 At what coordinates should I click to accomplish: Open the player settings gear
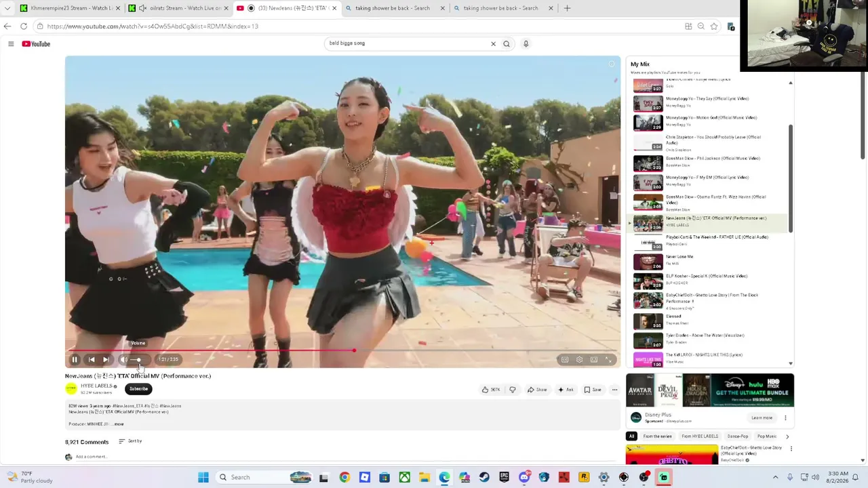(579, 360)
